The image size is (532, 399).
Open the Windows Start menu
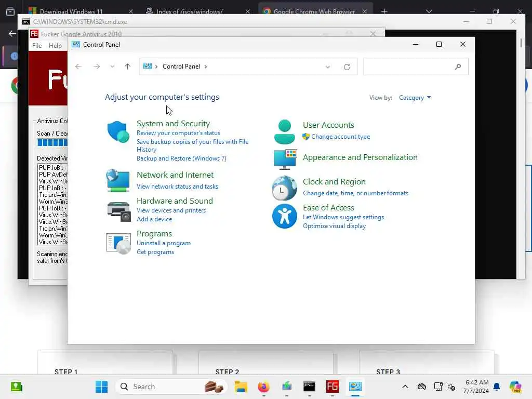(x=101, y=387)
